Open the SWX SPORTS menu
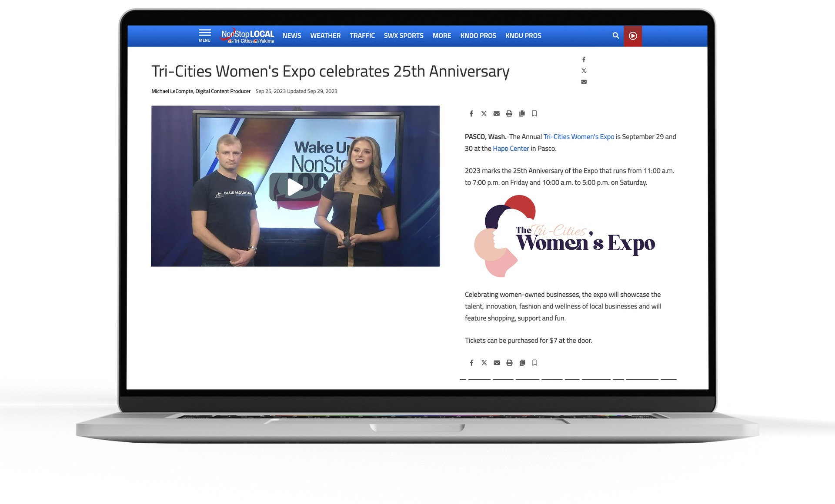835x504 pixels. [x=404, y=36]
